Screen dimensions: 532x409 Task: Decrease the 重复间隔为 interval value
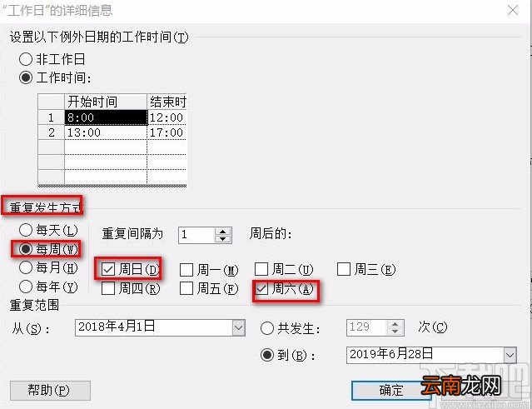tap(222, 239)
